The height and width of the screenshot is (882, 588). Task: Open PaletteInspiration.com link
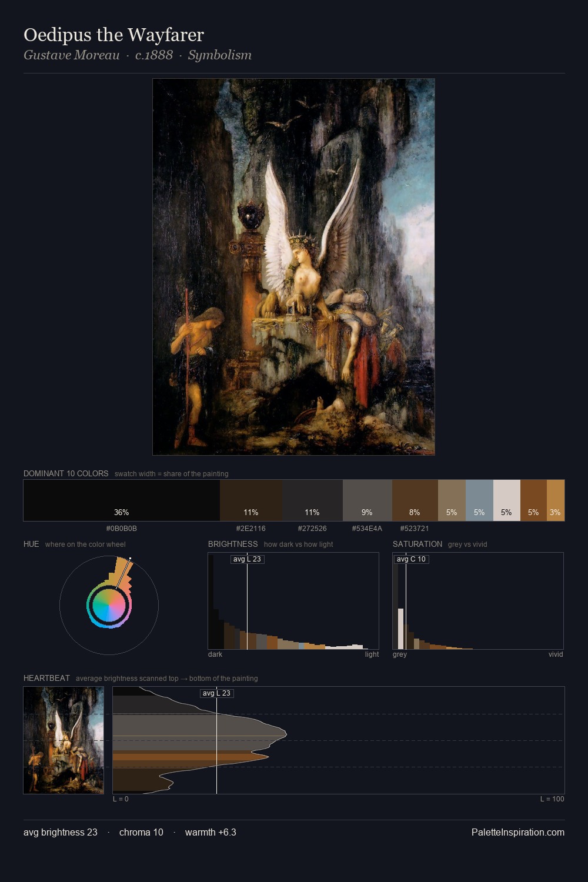[x=518, y=832]
